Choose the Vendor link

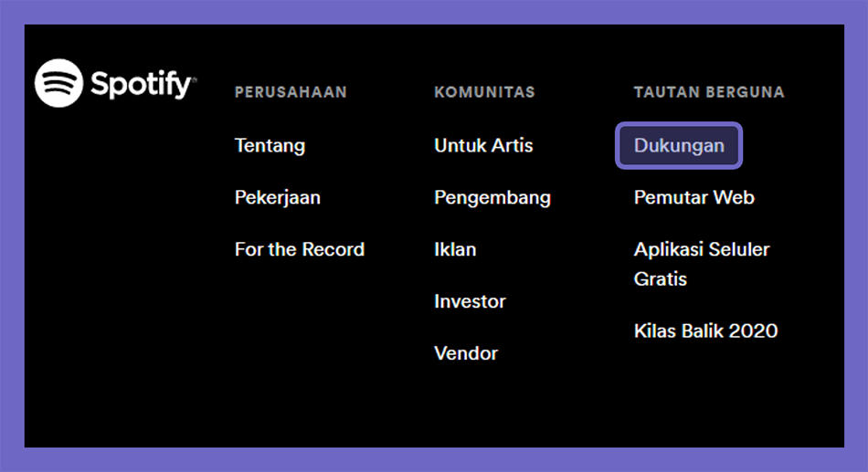[466, 353]
